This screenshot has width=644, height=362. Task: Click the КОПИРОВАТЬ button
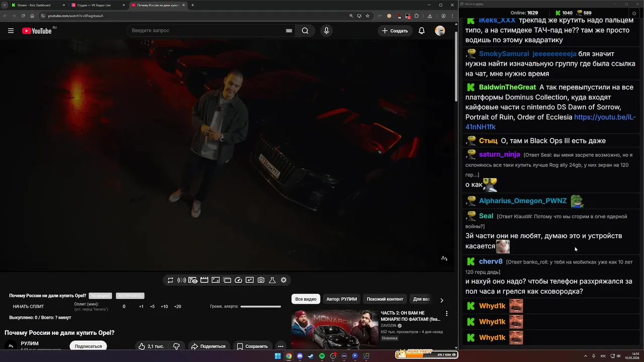pos(130,296)
